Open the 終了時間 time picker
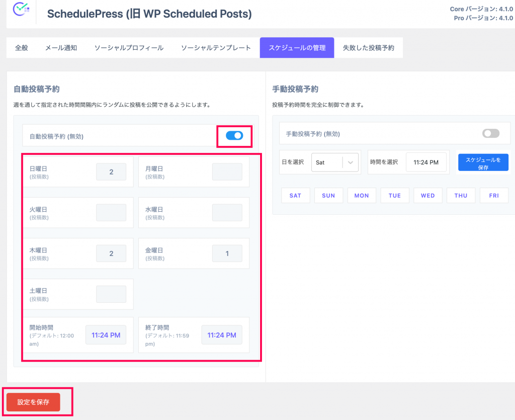This screenshot has height=420, width=515. [x=222, y=335]
